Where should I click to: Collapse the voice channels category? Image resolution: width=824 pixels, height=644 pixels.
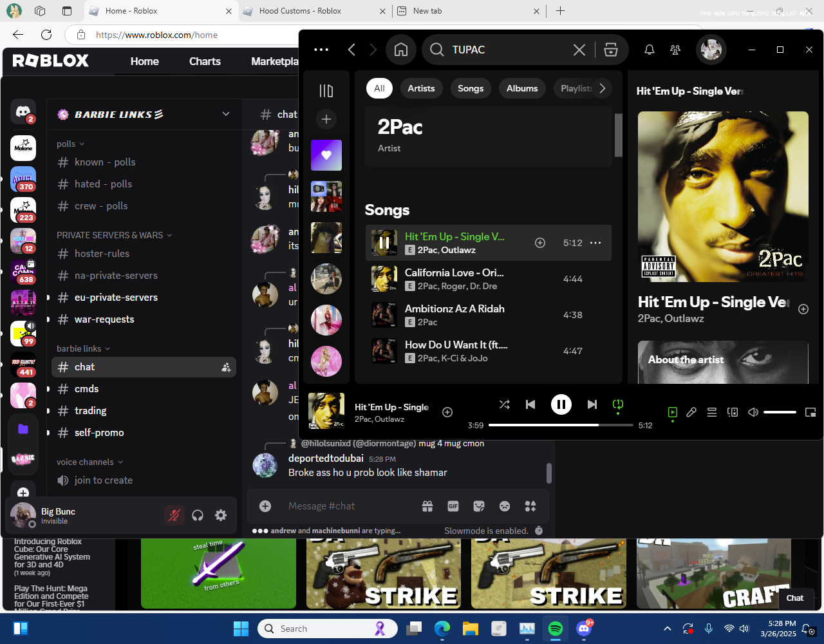89,462
